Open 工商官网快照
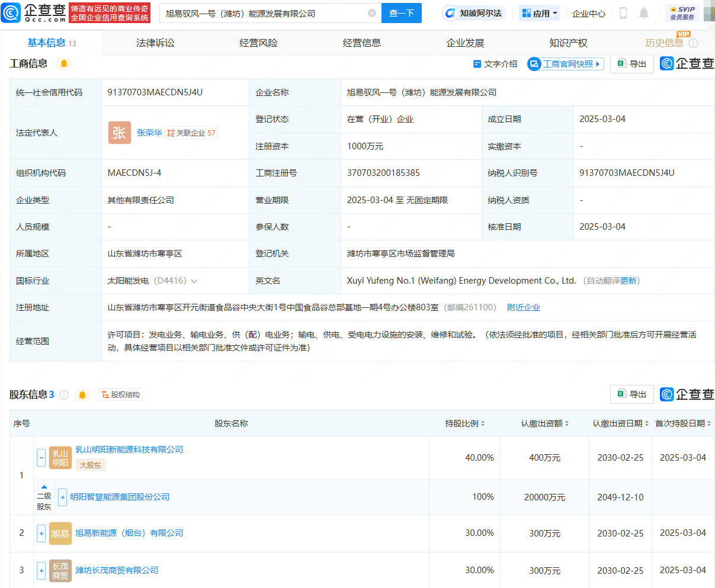The width and height of the screenshot is (715, 588). (x=566, y=64)
